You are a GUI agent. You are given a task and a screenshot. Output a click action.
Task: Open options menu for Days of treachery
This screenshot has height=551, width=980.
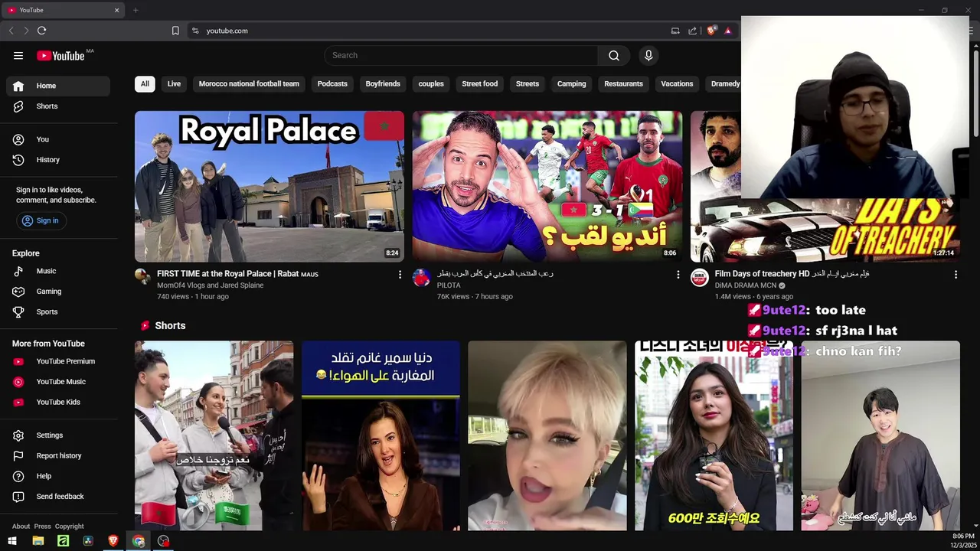[x=955, y=274]
